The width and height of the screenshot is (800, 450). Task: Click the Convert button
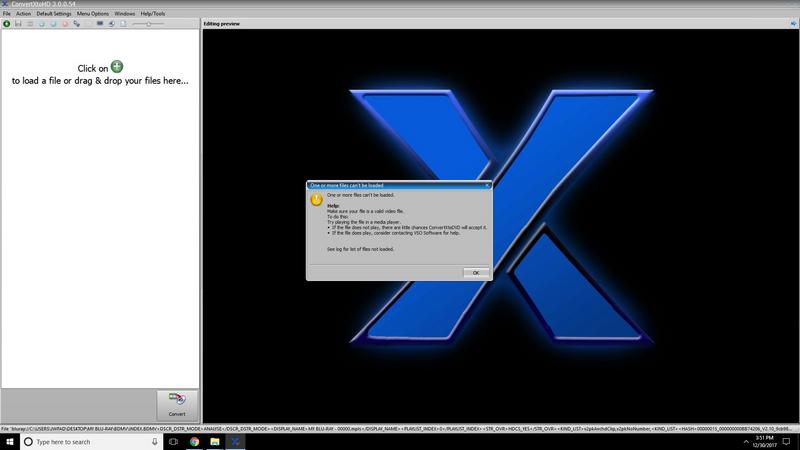tap(177, 405)
